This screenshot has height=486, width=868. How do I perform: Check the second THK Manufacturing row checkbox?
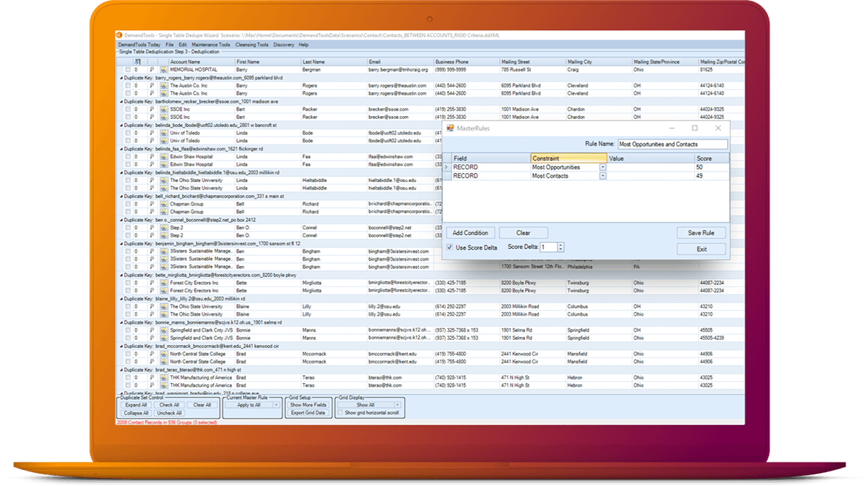[128, 385]
